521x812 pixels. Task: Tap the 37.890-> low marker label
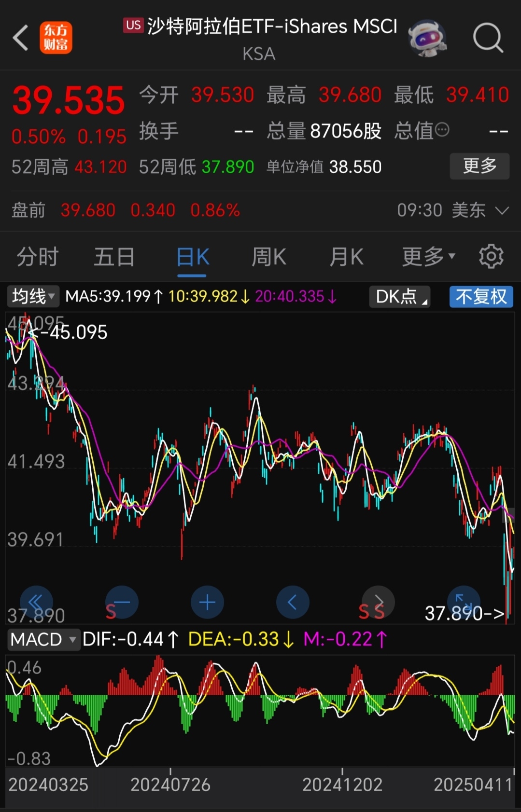(x=465, y=614)
